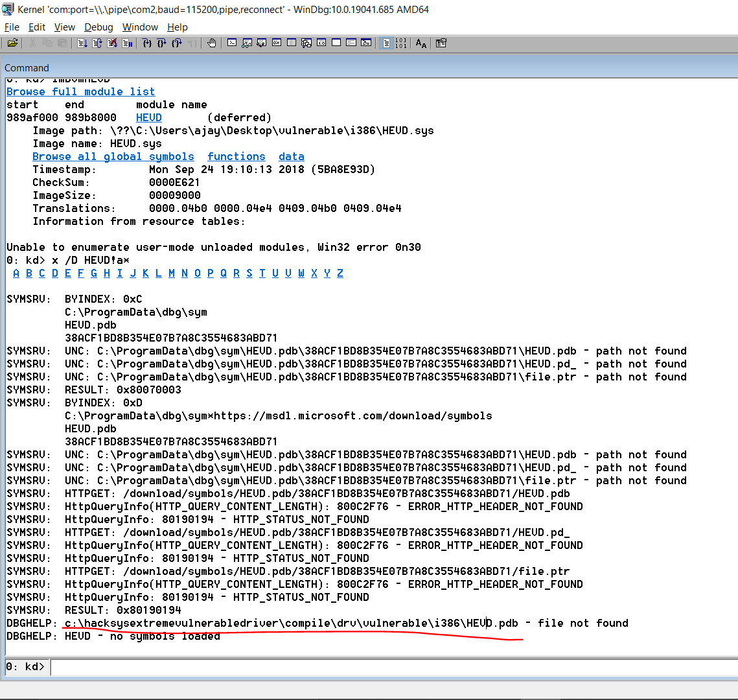Click the Copy toolbar icon
This screenshot has height=700, width=738.
pos(47,43)
